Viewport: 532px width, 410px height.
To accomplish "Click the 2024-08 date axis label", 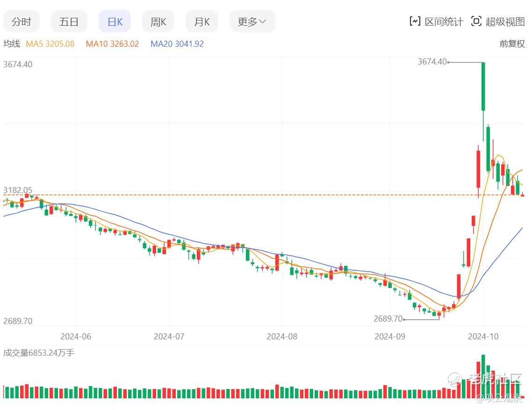I will click(x=282, y=336).
